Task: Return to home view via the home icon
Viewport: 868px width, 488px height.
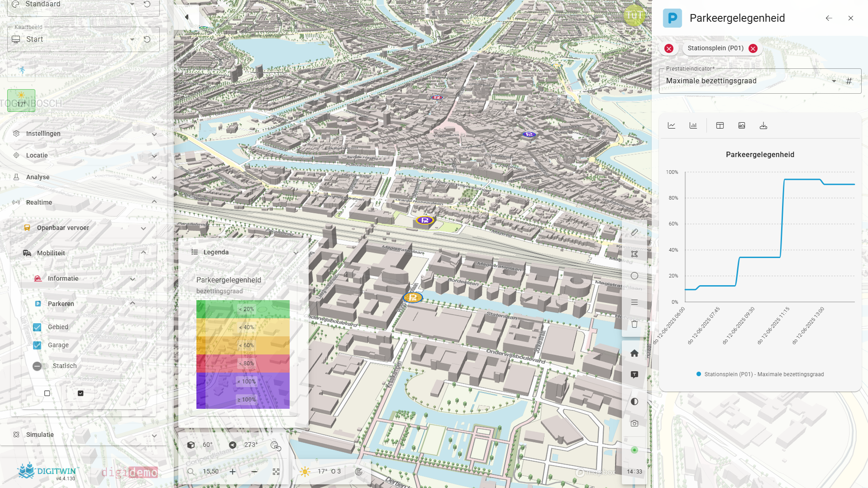Action: point(634,353)
